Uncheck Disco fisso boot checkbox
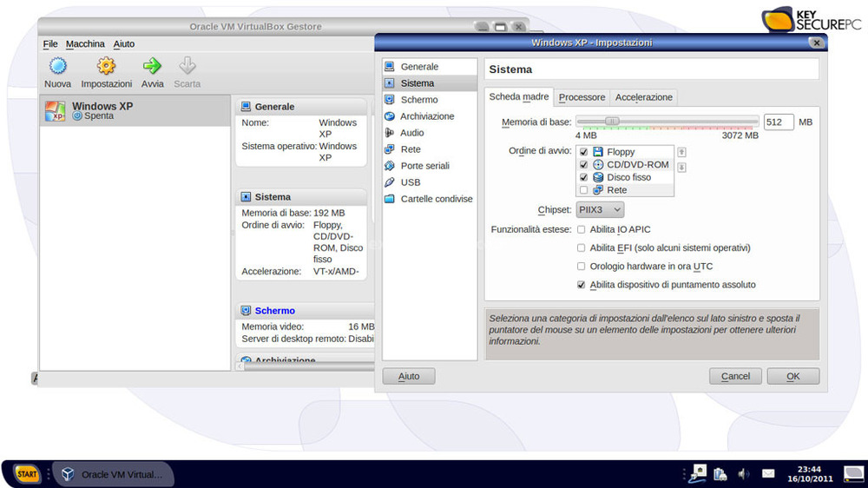The height and width of the screenshot is (488, 868). (583, 177)
